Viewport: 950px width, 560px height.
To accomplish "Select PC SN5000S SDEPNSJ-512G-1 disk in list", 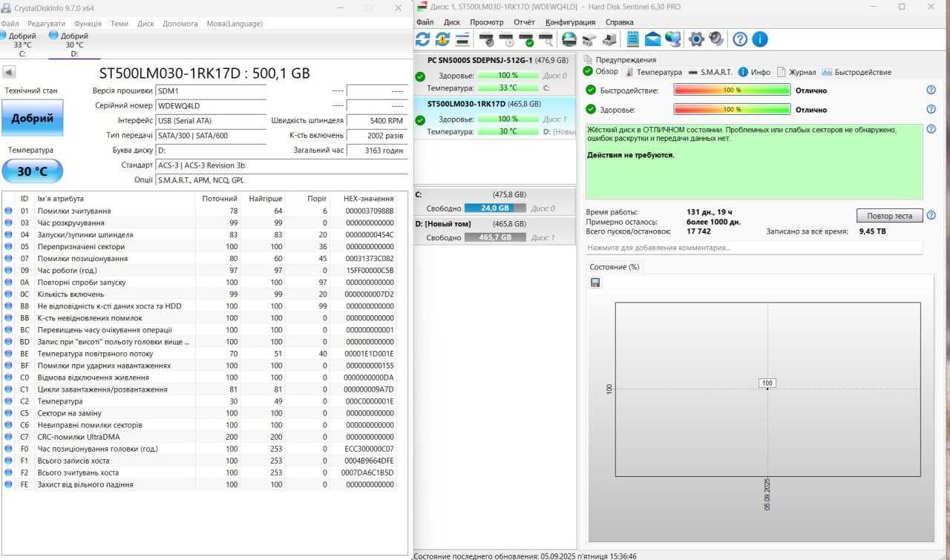I will point(494,75).
